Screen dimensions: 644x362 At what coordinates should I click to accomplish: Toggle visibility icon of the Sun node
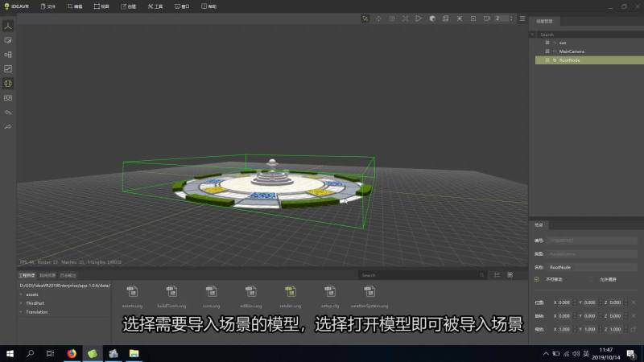pyautogui.click(x=547, y=43)
